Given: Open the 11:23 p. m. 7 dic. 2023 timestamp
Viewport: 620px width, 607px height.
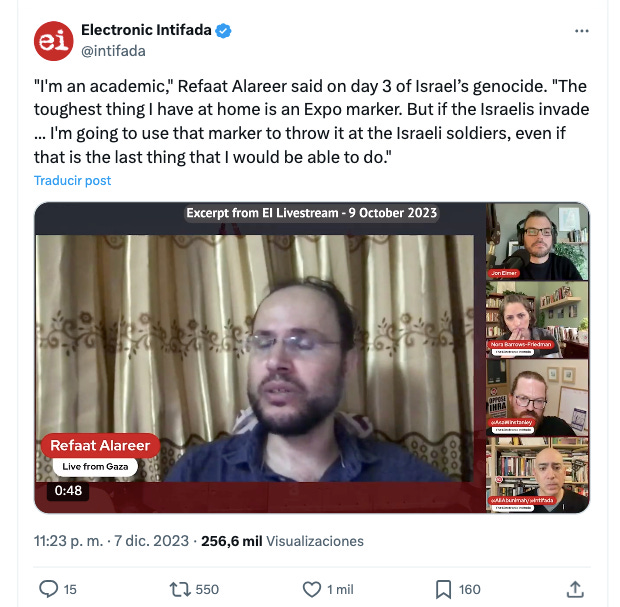Looking at the screenshot, I should [111, 541].
